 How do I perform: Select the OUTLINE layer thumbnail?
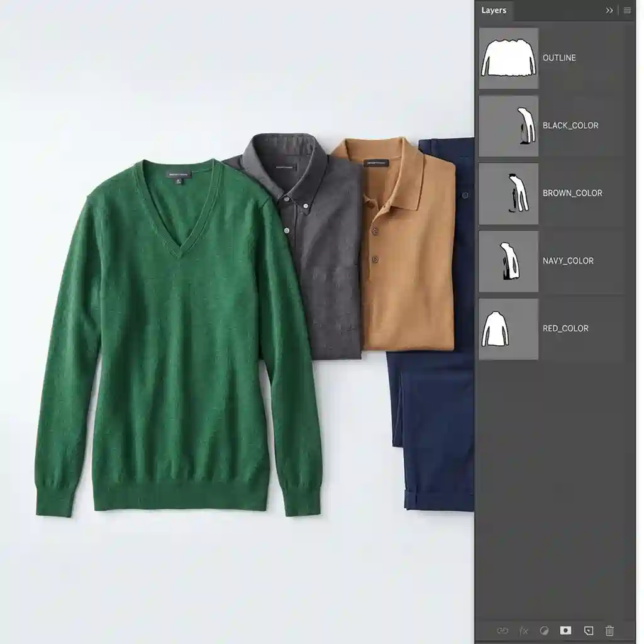(508, 58)
